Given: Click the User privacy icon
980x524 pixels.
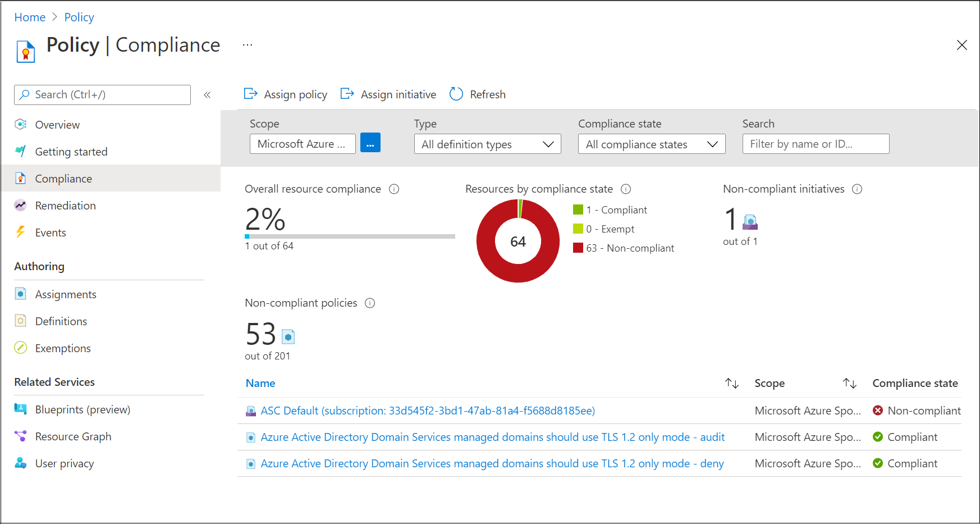Looking at the screenshot, I should click(x=20, y=463).
